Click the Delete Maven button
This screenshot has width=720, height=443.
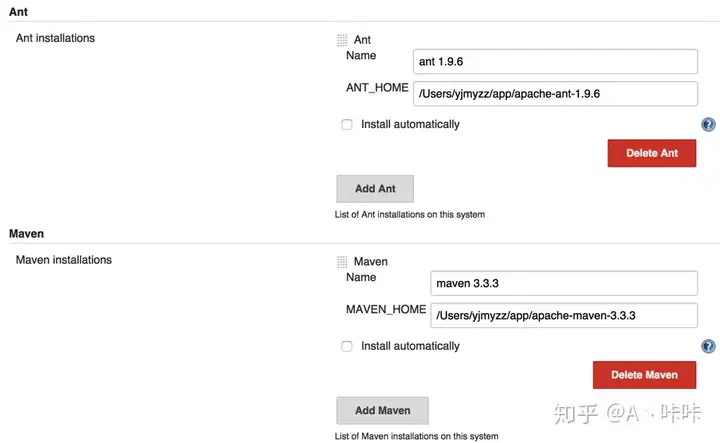(x=644, y=375)
